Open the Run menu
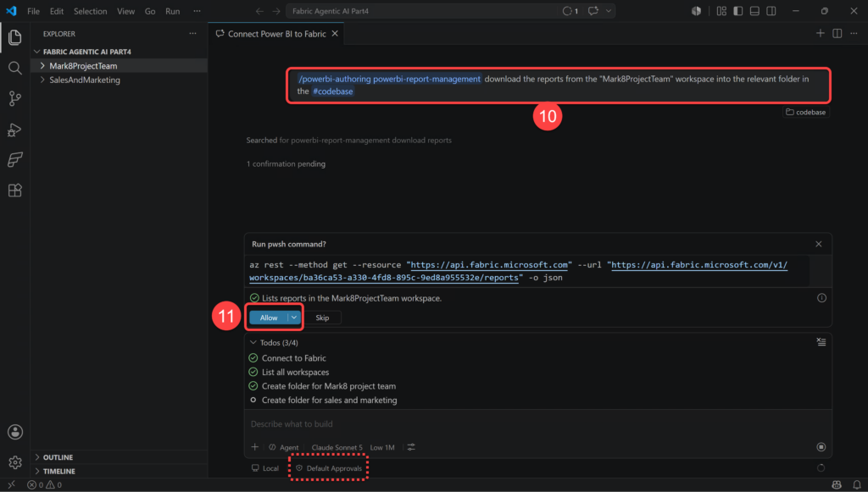The image size is (868, 492). tap(173, 11)
